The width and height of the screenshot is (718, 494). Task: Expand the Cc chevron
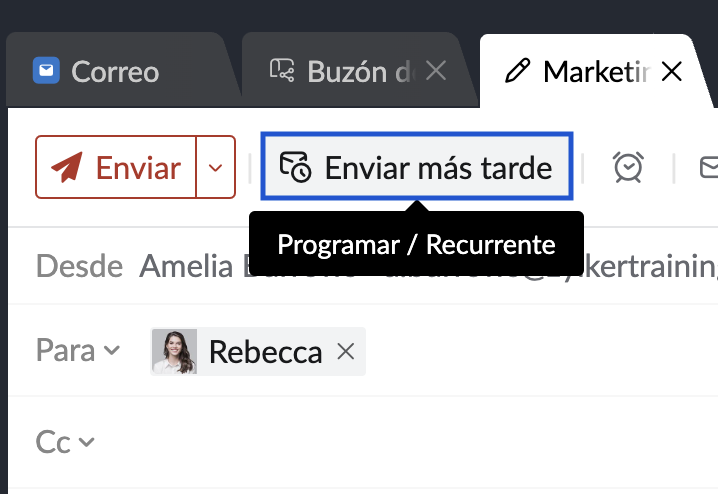point(87,442)
